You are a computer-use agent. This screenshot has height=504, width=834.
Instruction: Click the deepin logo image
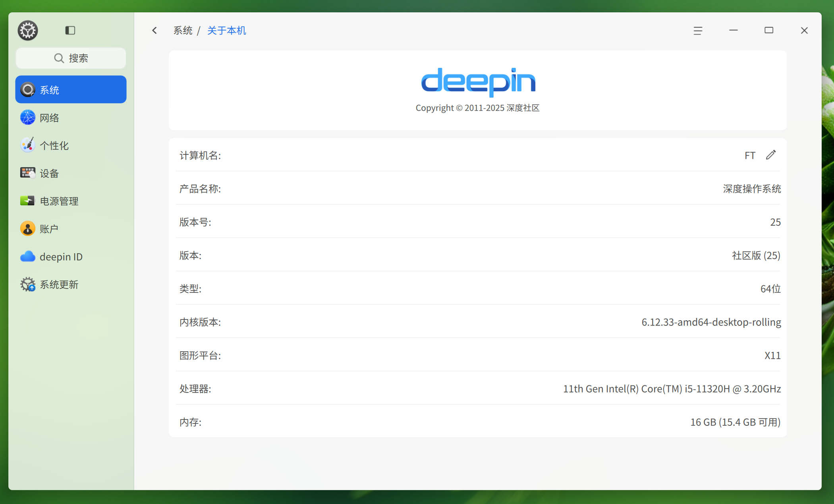click(x=478, y=82)
